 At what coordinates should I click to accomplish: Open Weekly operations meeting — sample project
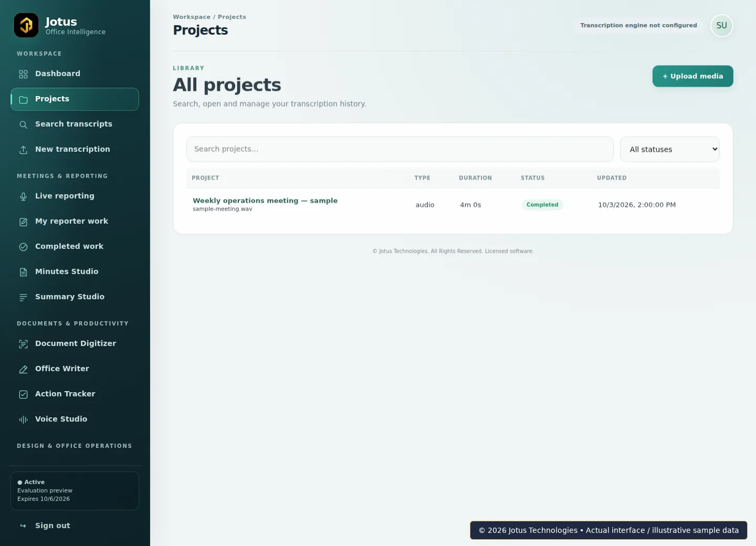point(265,201)
